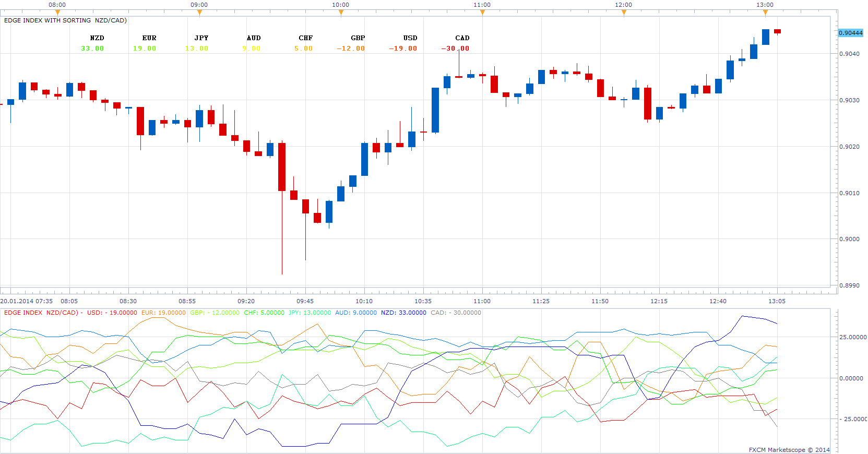
Task: Click the JPY: 13.00000 legend entry
Action: click(310, 313)
